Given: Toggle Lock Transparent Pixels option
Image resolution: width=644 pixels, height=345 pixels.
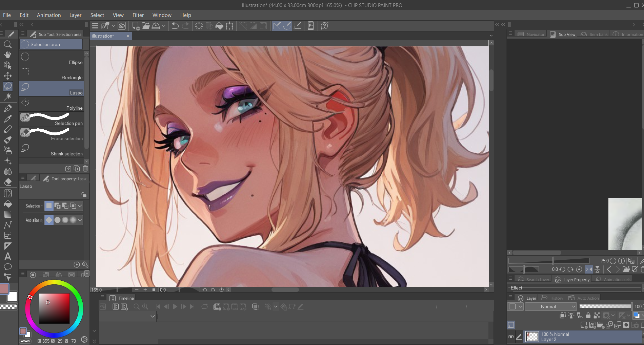Looking at the screenshot, I should point(597,316).
